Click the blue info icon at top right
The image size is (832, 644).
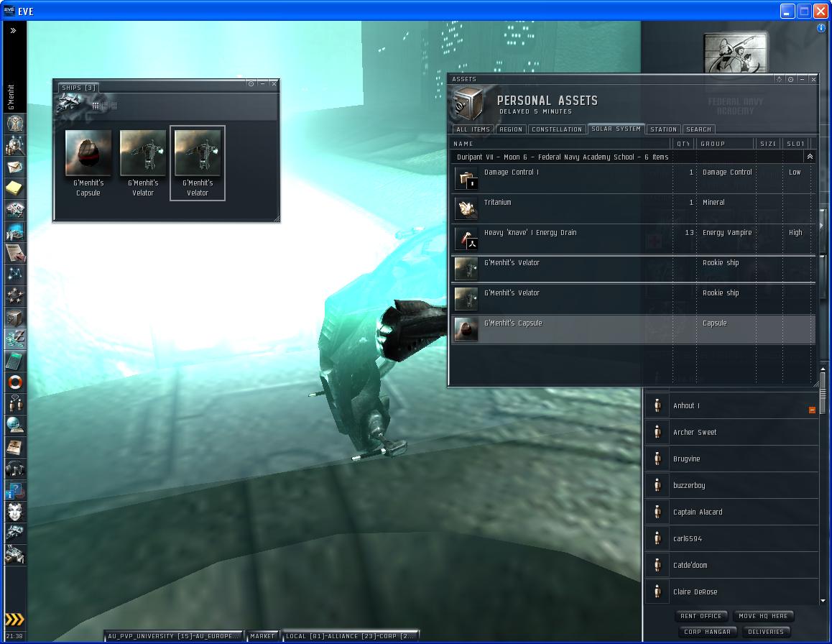(x=822, y=27)
